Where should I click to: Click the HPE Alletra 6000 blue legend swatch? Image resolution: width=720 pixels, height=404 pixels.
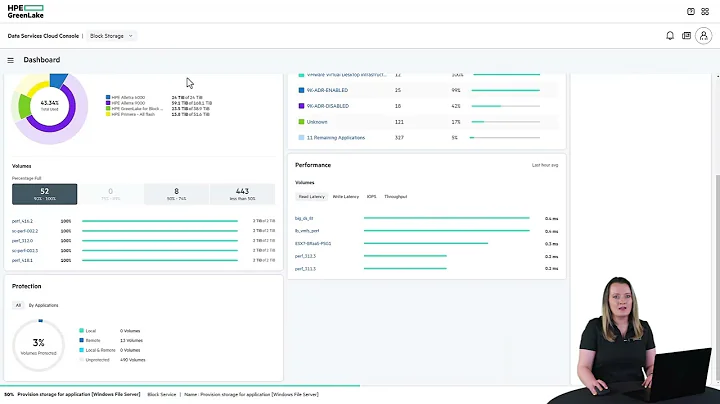pyautogui.click(x=108, y=97)
